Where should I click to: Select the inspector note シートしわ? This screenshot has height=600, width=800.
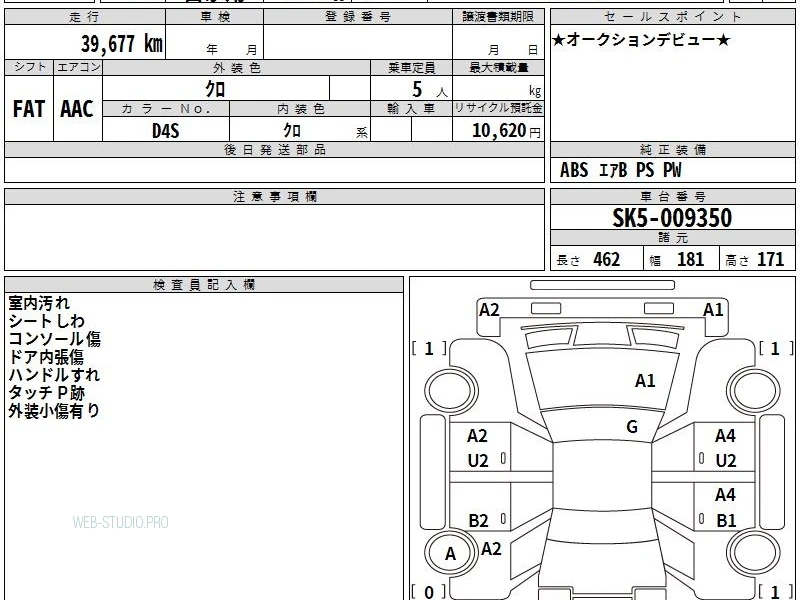[46, 321]
